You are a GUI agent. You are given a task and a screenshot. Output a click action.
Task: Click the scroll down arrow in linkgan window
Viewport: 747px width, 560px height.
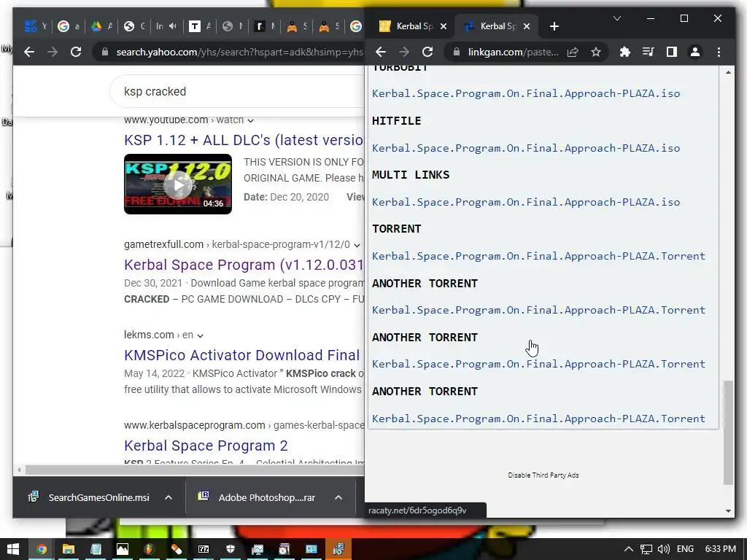point(728,511)
